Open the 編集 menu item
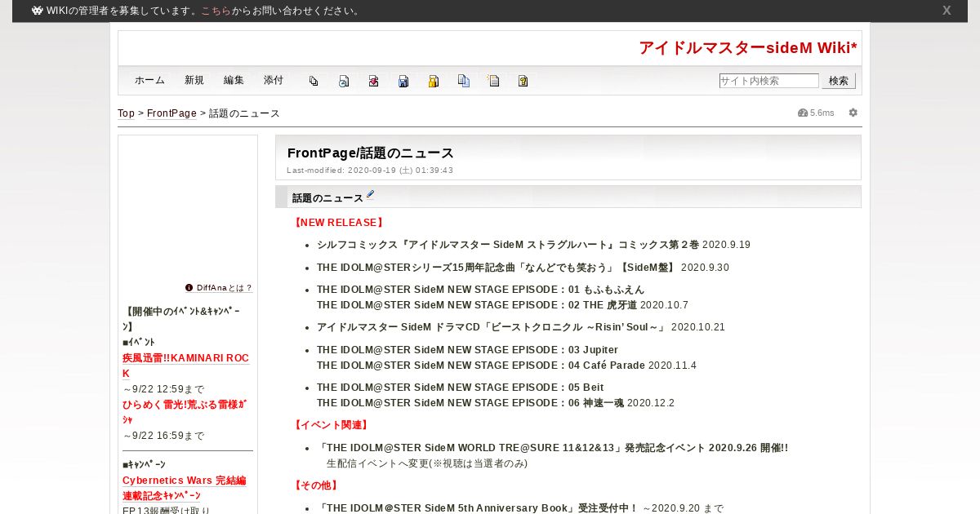 pos(234,80)
